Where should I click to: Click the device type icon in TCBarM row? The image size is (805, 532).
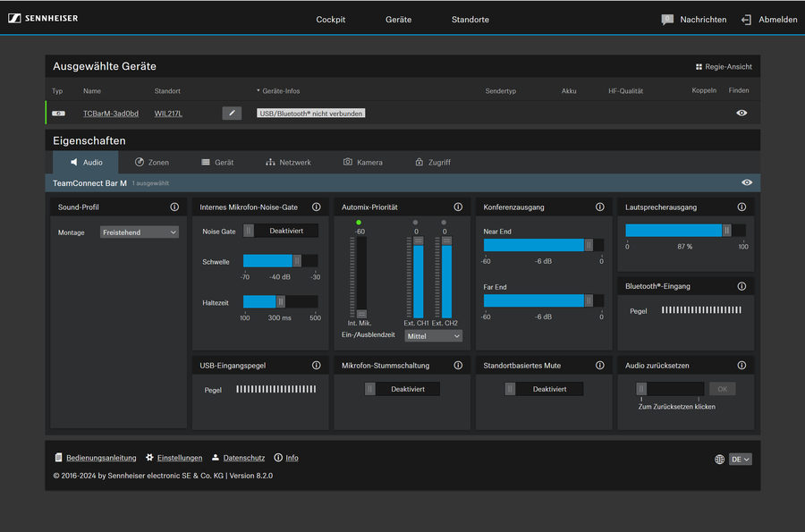point(58,114)
